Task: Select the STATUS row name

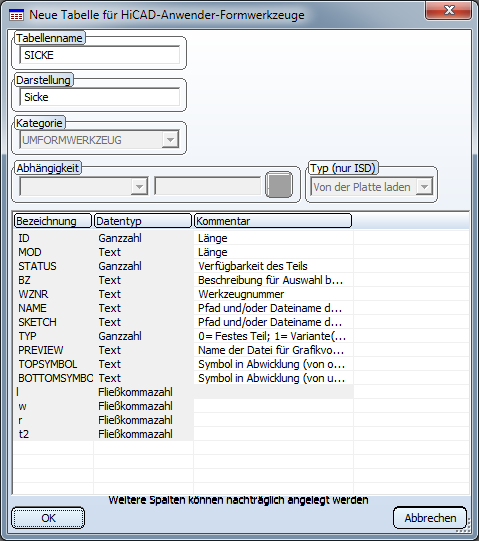Action: coord(37,266)
